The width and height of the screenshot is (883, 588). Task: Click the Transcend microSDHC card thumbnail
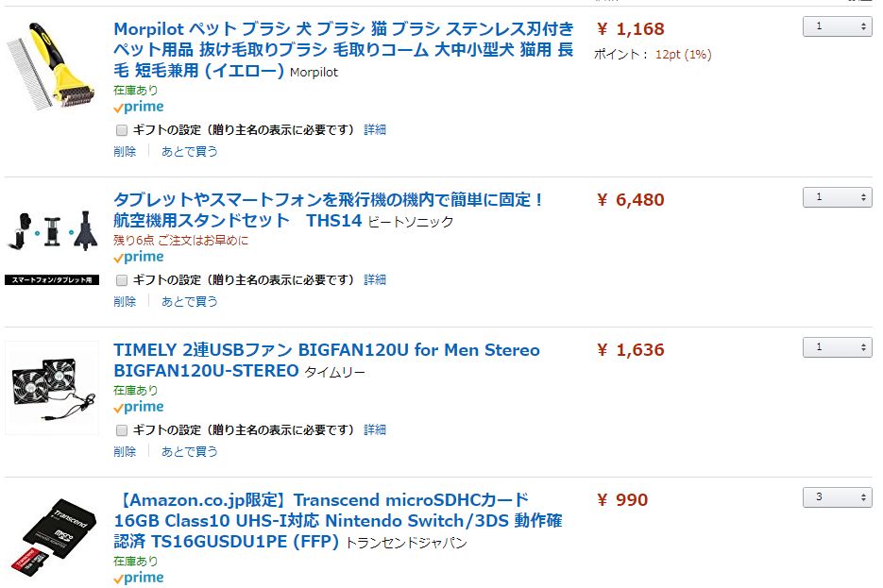52,540
